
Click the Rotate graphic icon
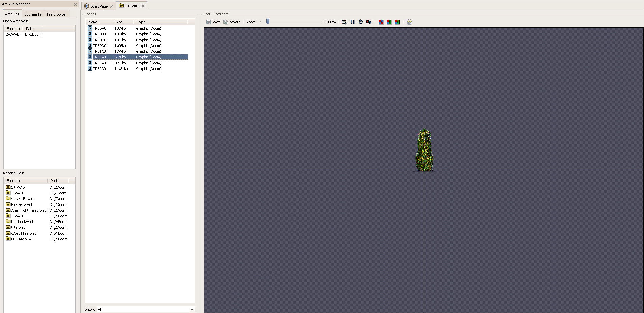(x=361, y=22)
